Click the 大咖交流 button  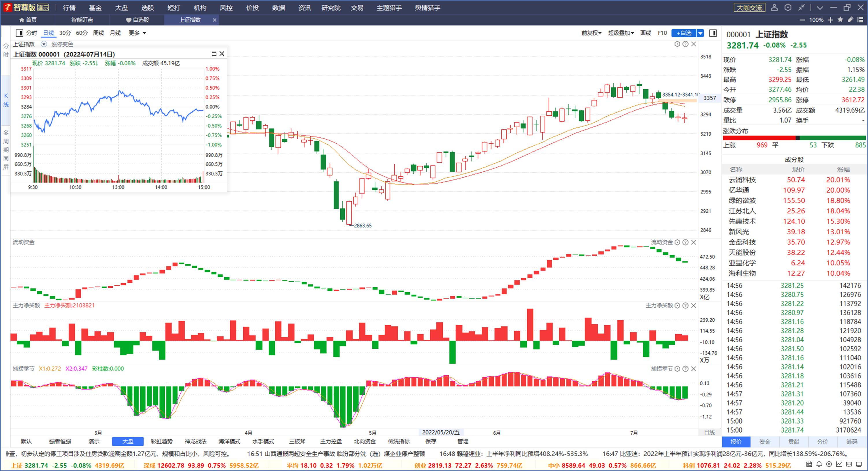pyautogui.click(x=750, y=8)
